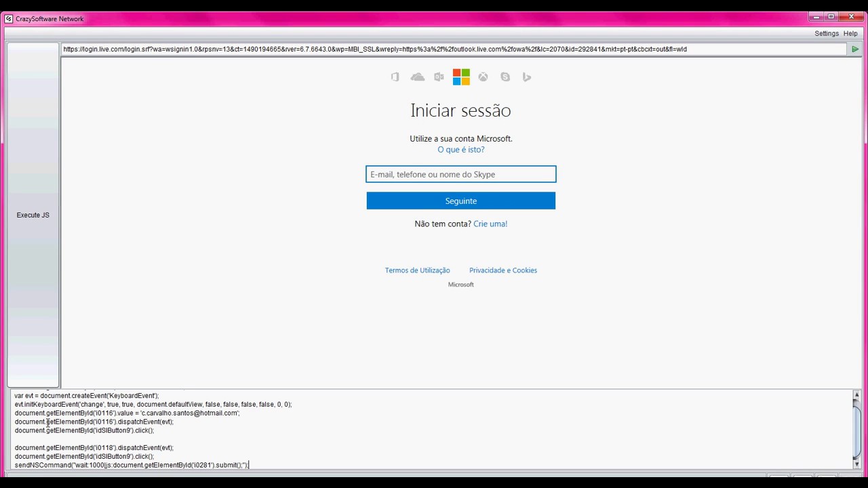Click the Outlook icon in header

tap(439, 77)
